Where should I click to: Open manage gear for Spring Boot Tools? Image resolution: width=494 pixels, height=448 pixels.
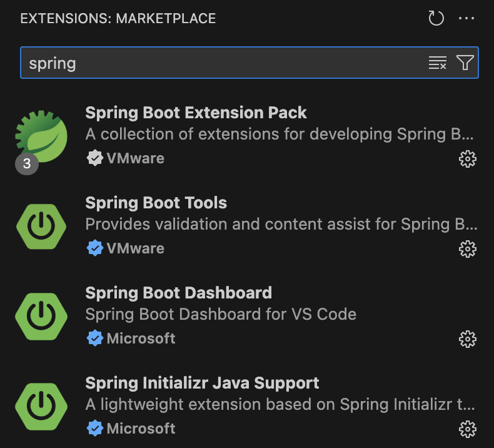[x=468, y=249]
